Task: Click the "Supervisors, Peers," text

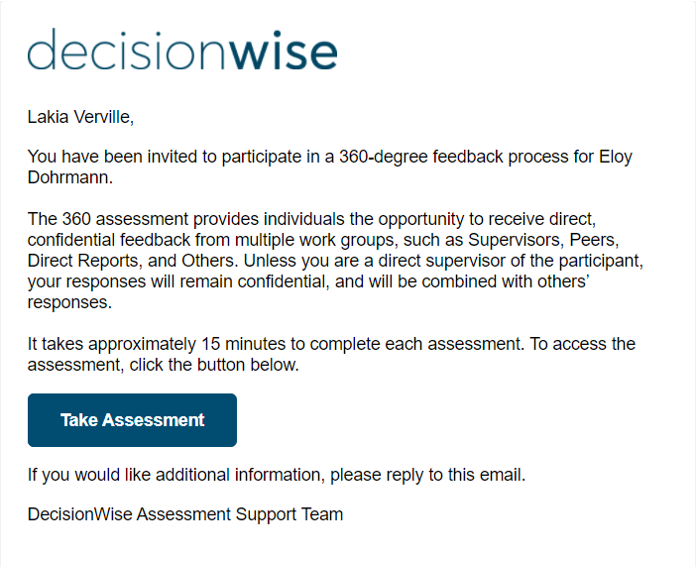Action: click(x=543, y=240)
